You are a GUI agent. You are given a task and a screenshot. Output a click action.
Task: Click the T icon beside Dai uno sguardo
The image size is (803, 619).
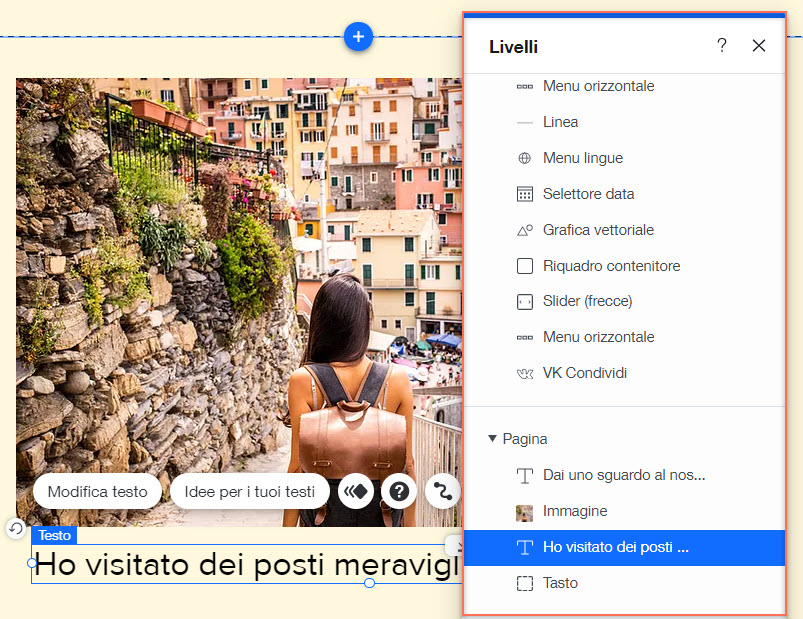pyautogui.click(x=524, y=476)
